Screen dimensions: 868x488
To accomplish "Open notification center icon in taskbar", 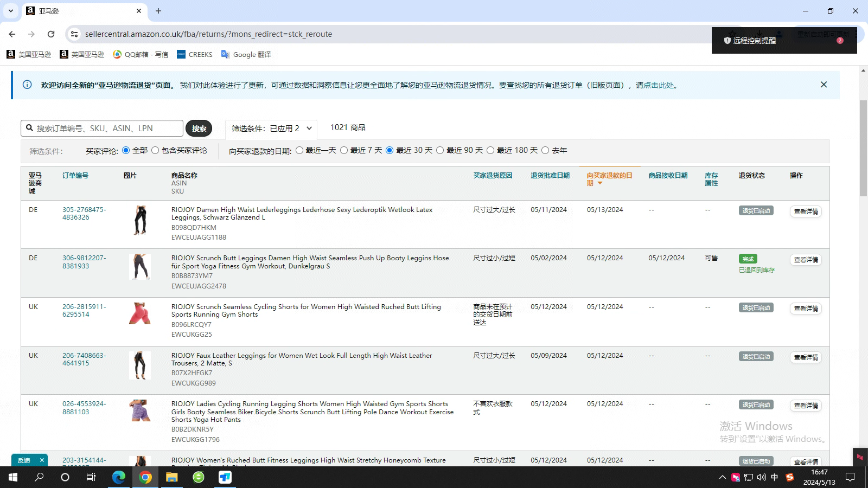I will pyautogui.click(x=850, y=477).
